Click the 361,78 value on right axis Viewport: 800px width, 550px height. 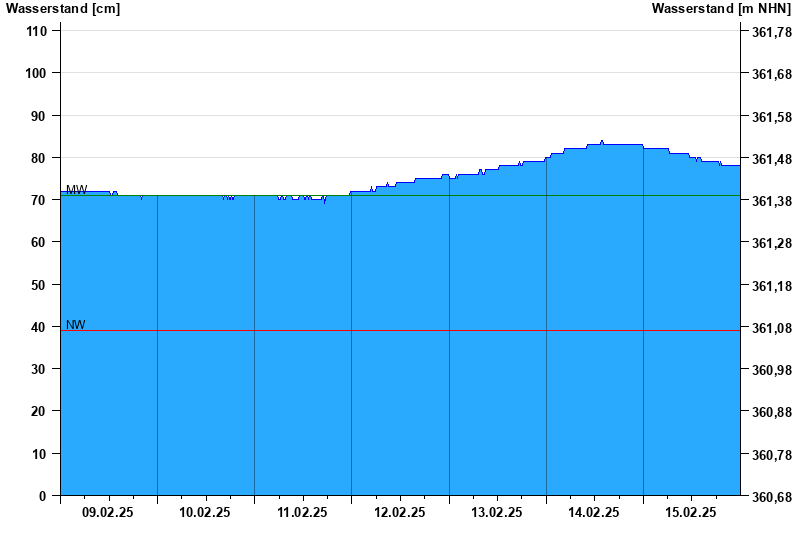click(772, 32)
